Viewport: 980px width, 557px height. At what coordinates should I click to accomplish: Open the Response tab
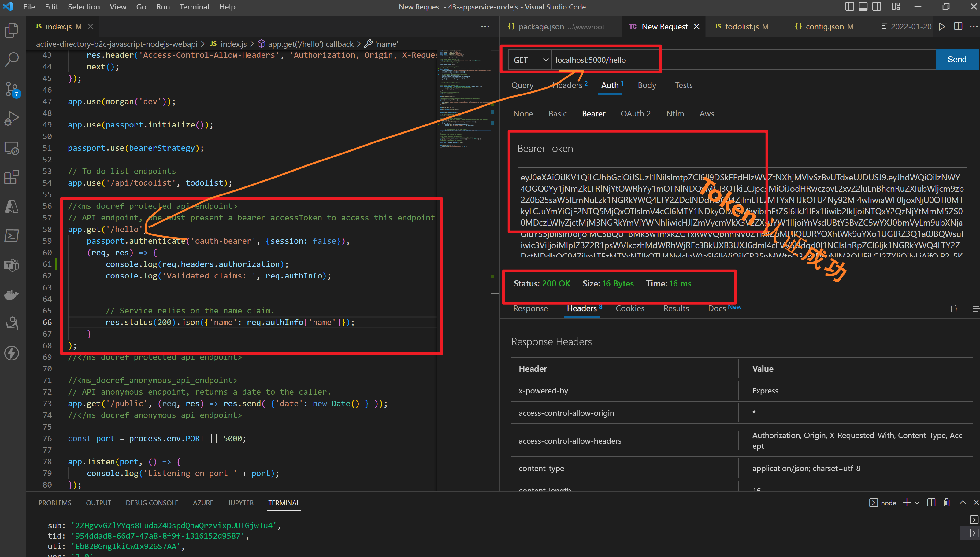pos(530,308)
